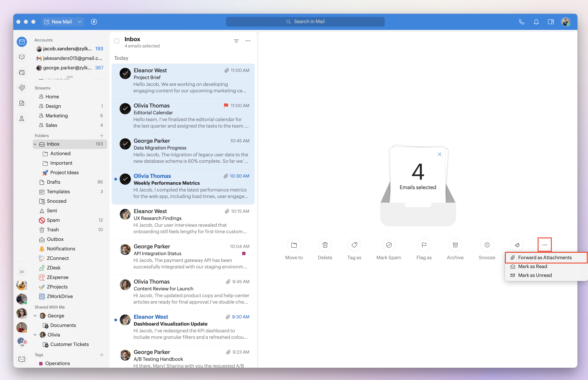Collapse the Inbox folder tree

click(35, 144)
